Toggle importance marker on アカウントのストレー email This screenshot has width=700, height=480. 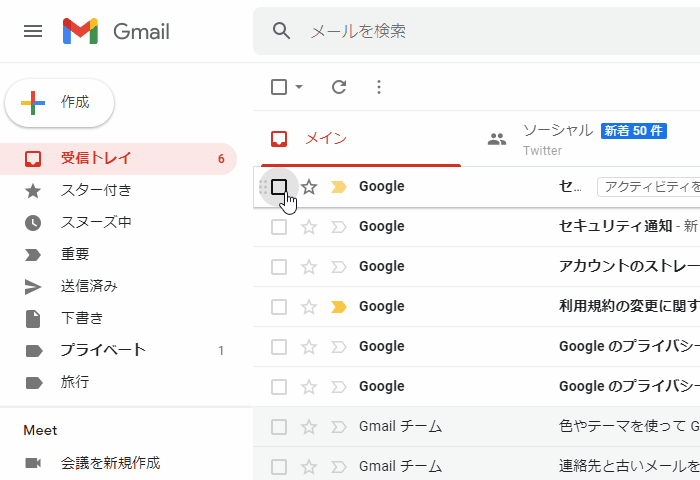pyautogui.click(x=339, y=267)
